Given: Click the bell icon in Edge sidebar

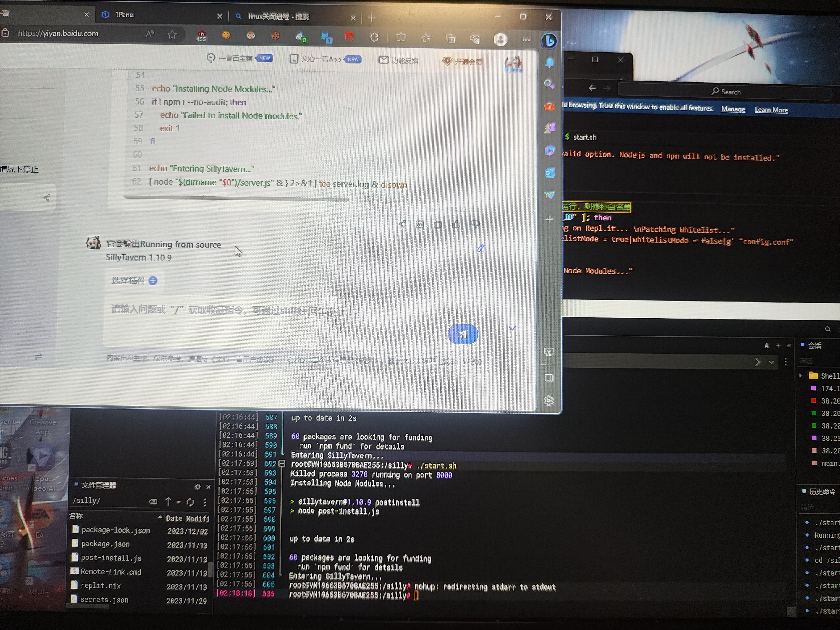Looking at the screenshot, I should pos(550,62).
